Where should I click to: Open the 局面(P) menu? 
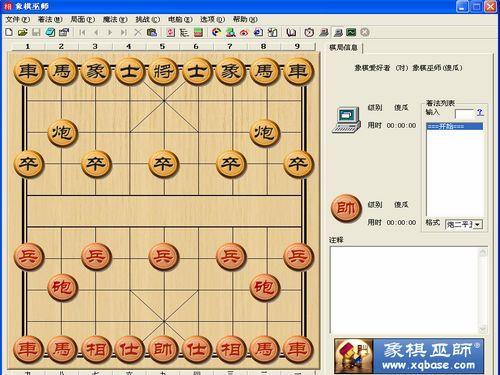tap(83, 19)
